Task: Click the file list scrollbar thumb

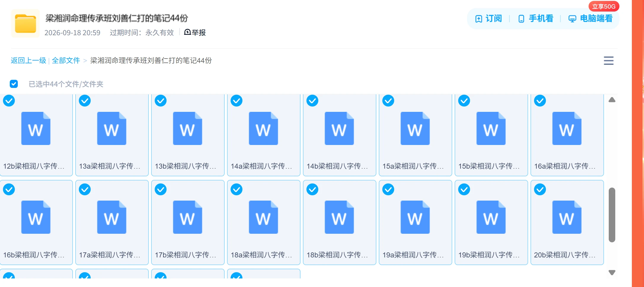Action: pos(612,215)
